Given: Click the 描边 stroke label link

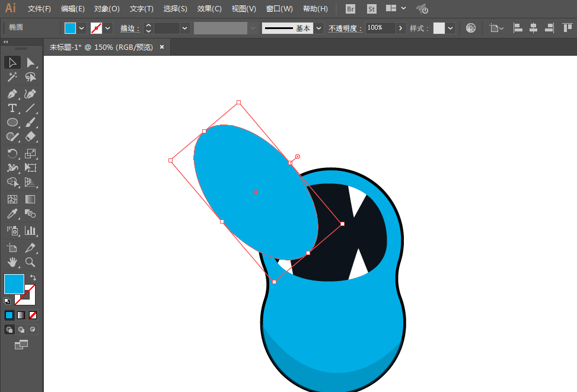Looking at the screenshot, I should pyautogui.click(x=129, y=28).
